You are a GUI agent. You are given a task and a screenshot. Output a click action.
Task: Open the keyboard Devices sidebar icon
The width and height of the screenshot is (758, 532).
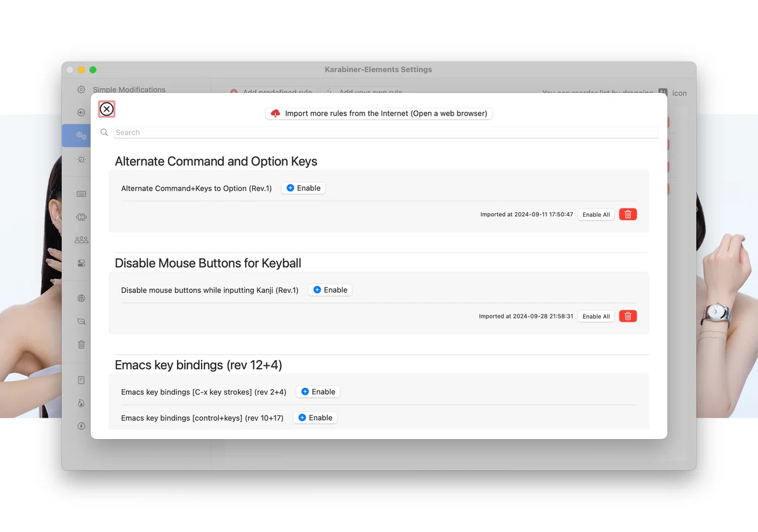point(81,194)
